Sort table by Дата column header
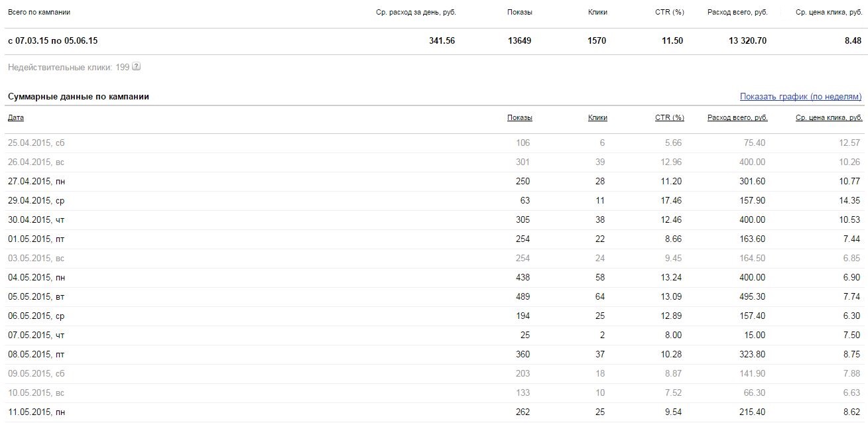This screenshot has width=868, height=423. coord(16,117)
